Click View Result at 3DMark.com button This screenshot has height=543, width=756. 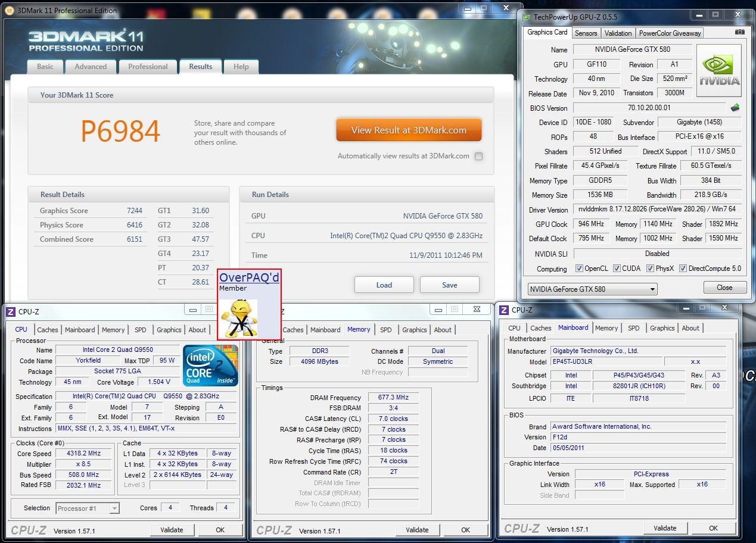pos(409,130)
